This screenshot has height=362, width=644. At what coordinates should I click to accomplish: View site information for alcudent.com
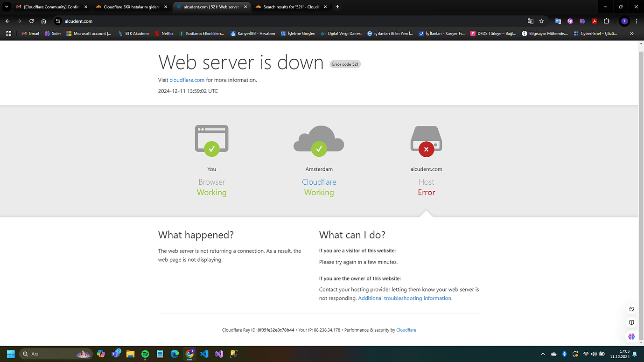point(58,21)
